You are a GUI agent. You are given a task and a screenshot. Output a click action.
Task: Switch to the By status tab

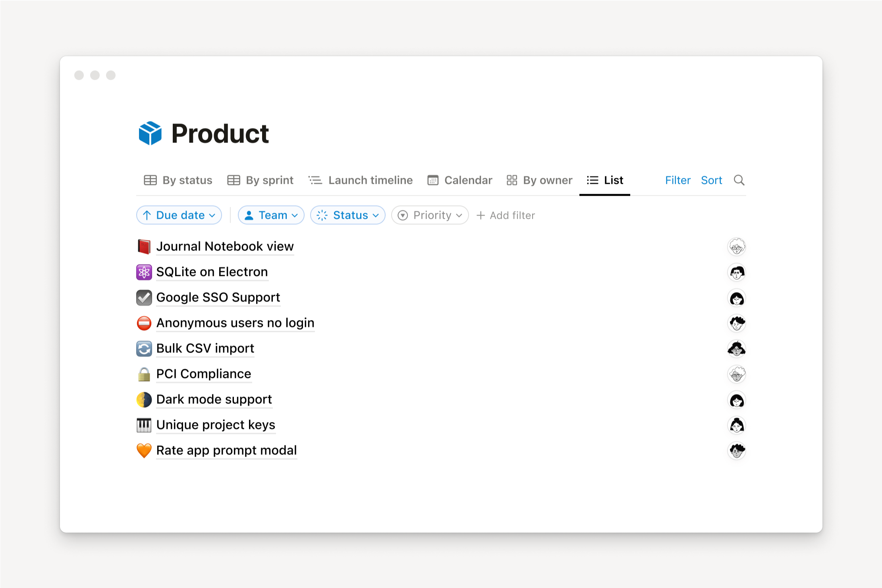178,180
